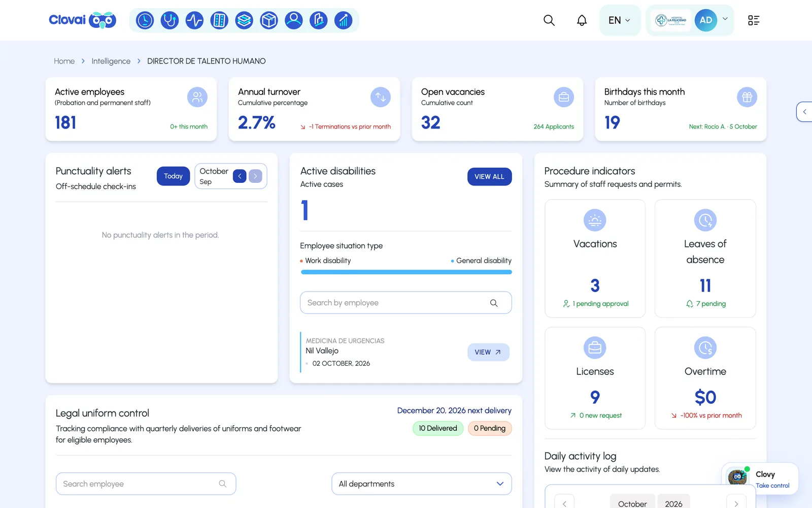Click the disability type progress bar
Image resolution: width=812 pixels, height=508 pixels.
point(406,272)
